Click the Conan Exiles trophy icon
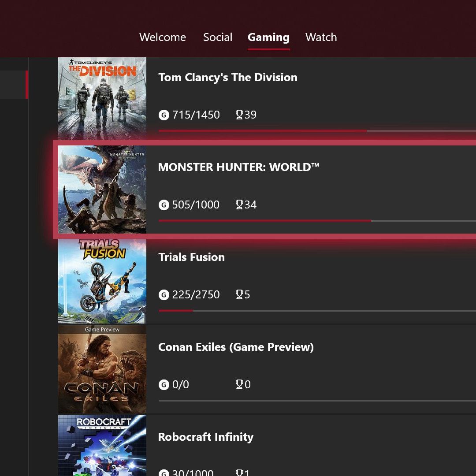 tap(239, 385)
